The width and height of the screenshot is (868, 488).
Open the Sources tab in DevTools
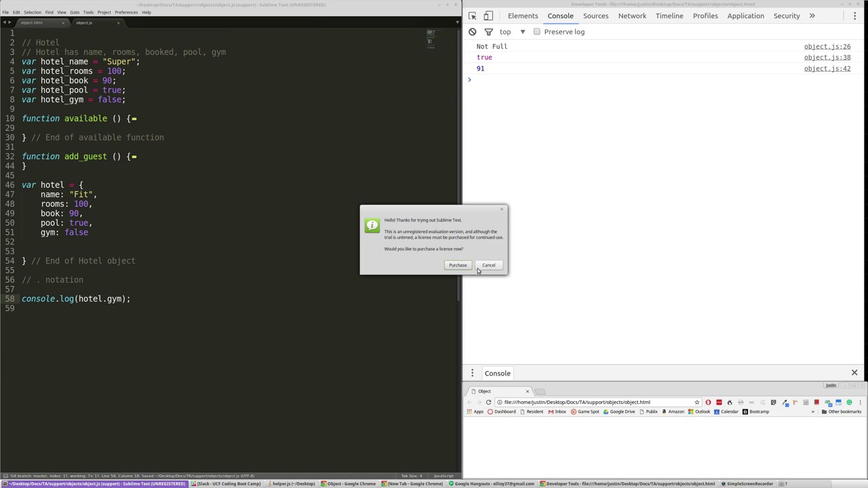596,16
